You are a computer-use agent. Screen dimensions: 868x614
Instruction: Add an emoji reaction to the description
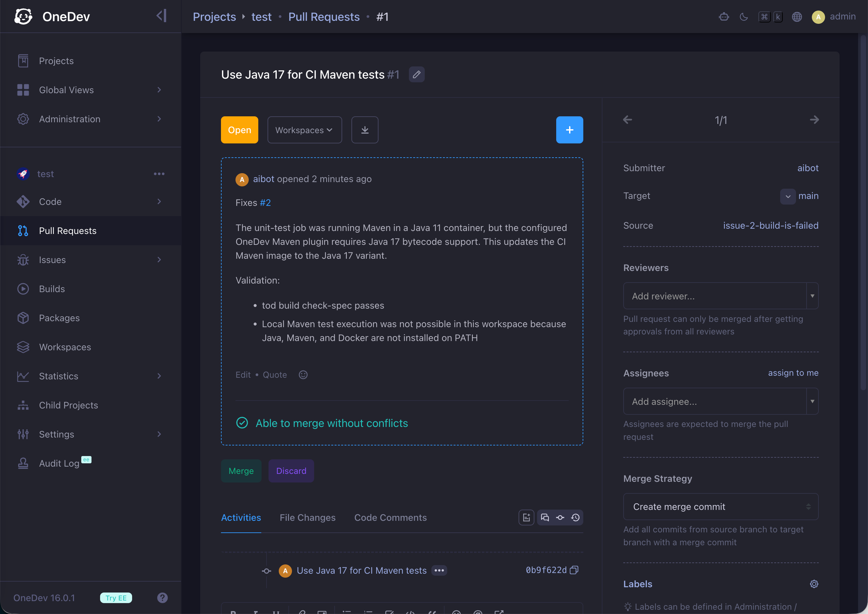[x=303, y=374]
